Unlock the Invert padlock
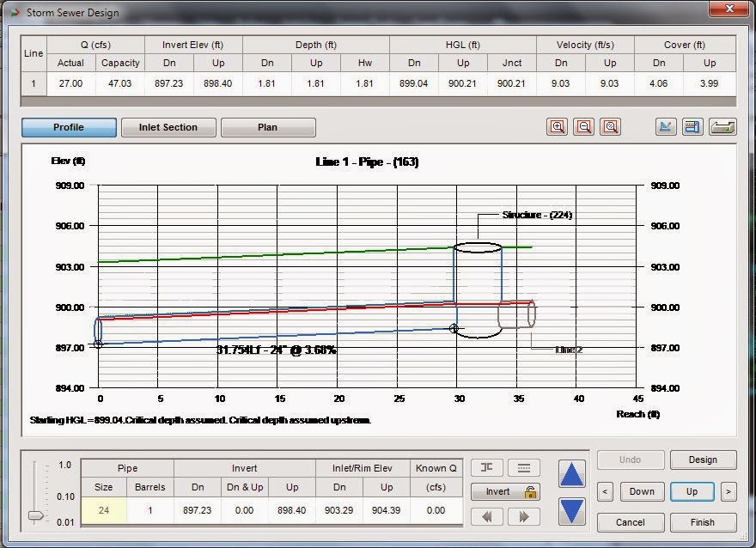The width and height of the screenshot is (756, 548). pos(531,491)
